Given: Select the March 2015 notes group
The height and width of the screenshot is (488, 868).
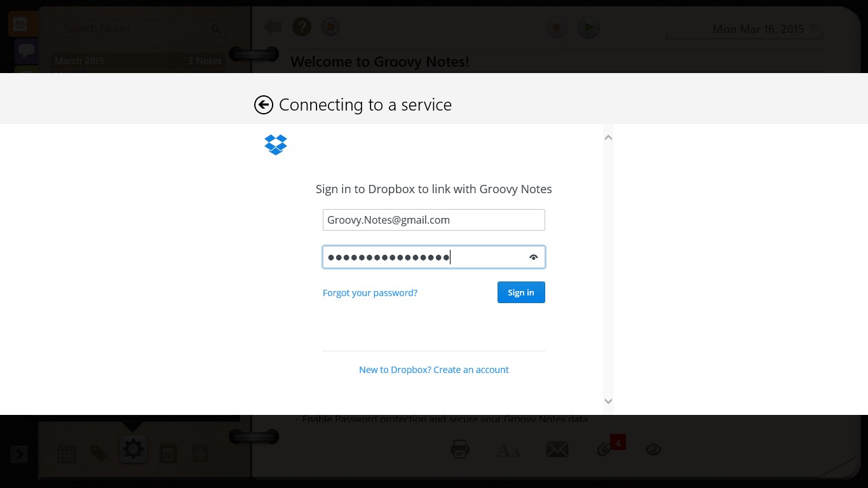Looking at the screenshot, I should pyautogui.click(x=137, y=61).
